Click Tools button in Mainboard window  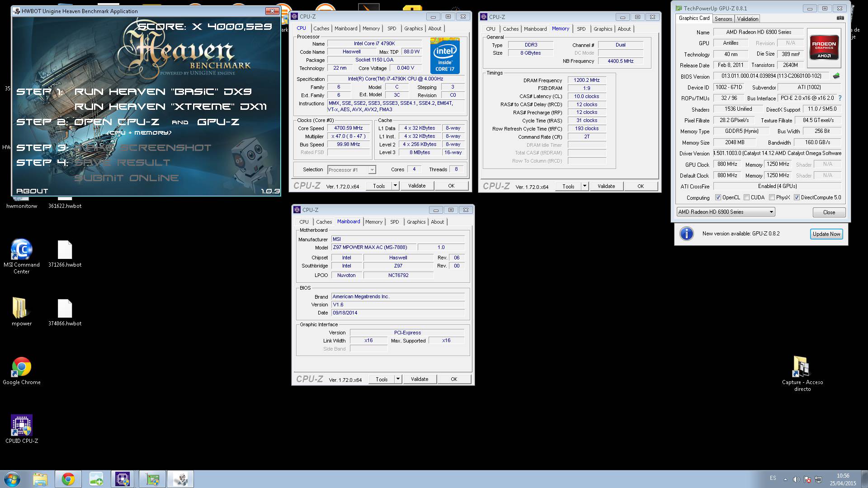coord(382,379)
